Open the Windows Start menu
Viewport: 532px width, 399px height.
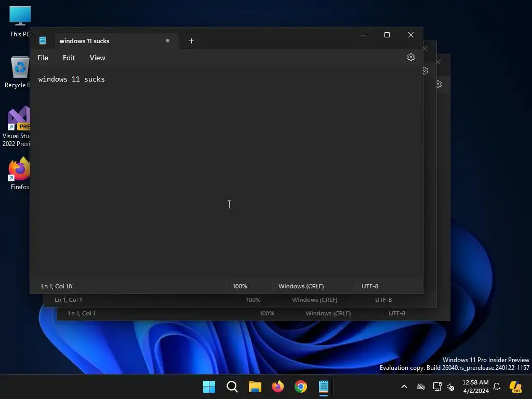tap(209, 387)
